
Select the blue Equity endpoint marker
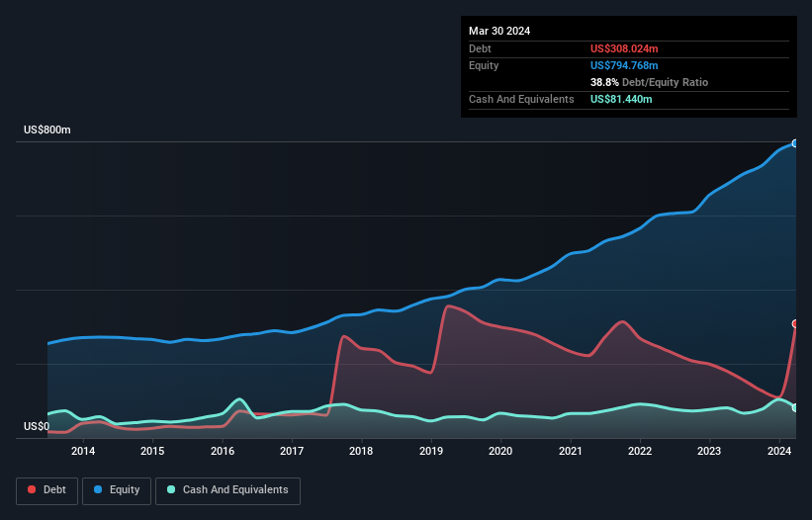795,143
